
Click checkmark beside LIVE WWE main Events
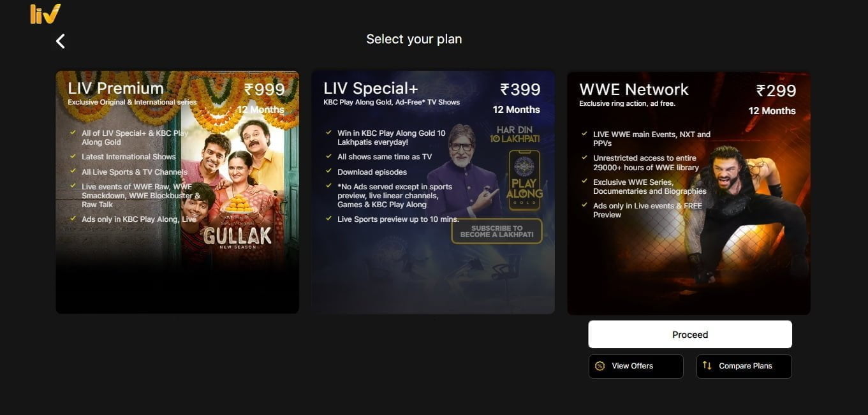click(585, 134)
